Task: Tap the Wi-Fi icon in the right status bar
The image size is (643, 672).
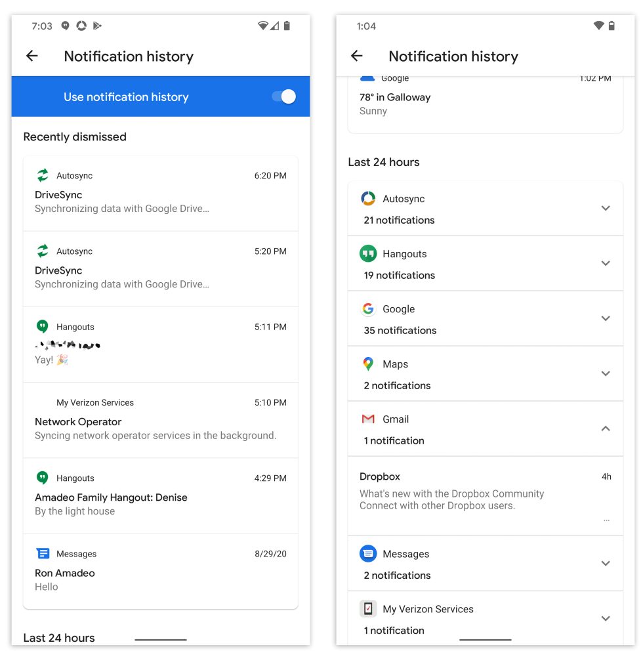Action: 598,26
